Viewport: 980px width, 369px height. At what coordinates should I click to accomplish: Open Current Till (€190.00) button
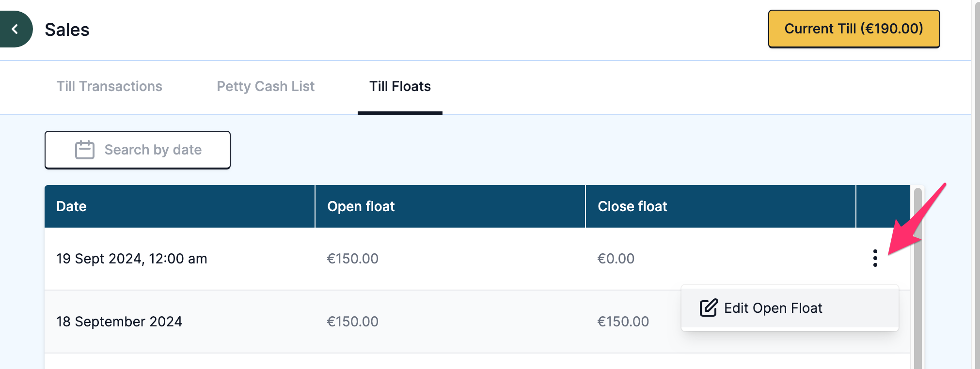854,29
